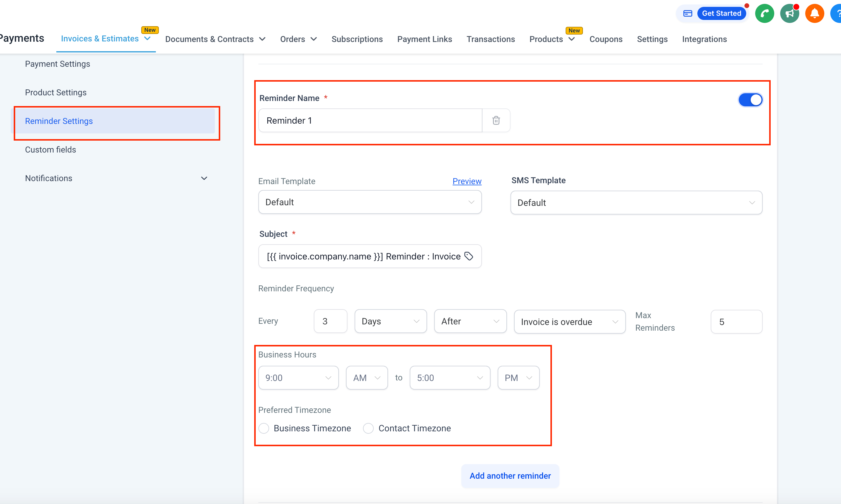Open the orange bell notifications icon
Image resolution: width=841 pixels, height=504 pixels.
point(814,14)
